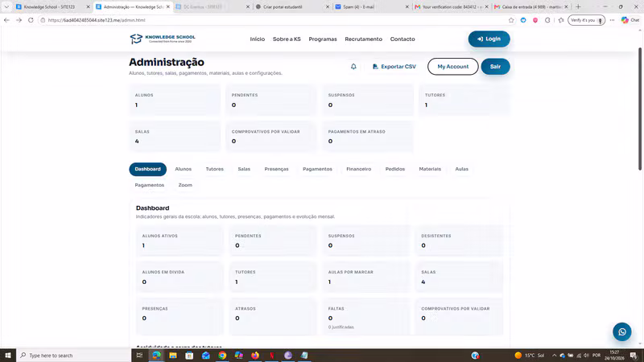Go back in browser history
This screenshot has width=644, height=362.
[x=7, y=20]
